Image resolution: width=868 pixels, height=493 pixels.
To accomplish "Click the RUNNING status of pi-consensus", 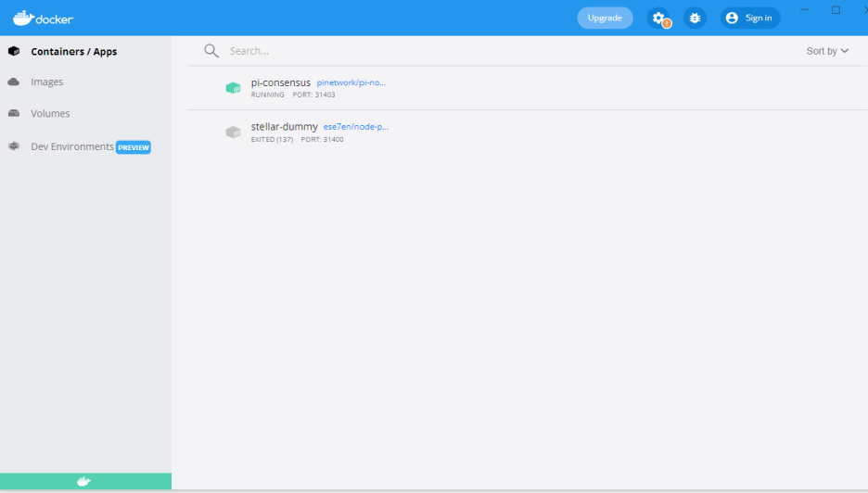I will pos(267,95).
